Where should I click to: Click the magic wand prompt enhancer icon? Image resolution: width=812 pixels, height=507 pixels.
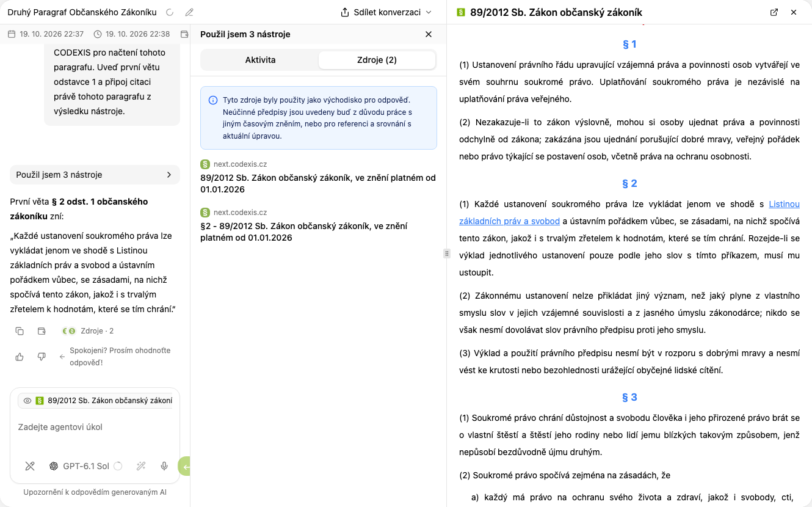tap(141, 466)
